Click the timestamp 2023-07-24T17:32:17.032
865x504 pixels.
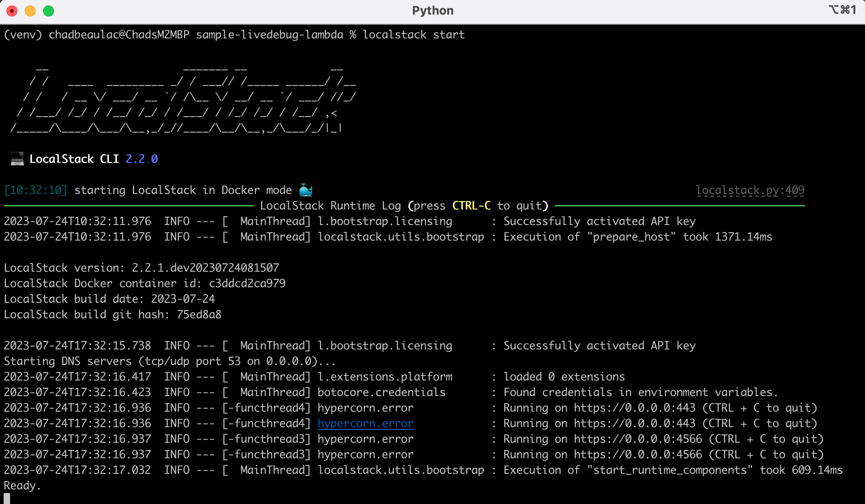click(x=77, y=470)
